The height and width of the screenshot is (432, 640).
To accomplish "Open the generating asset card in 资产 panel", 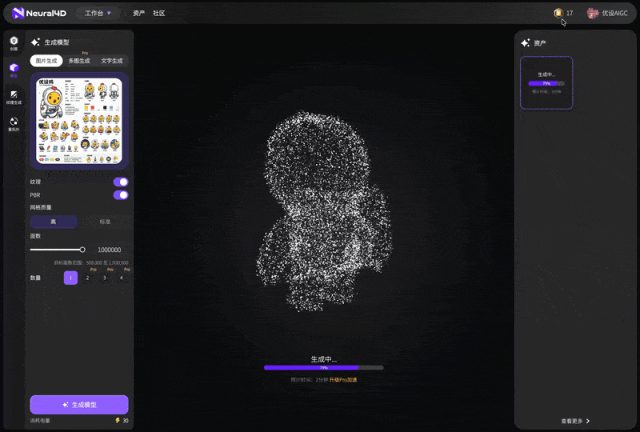I will tap(547, 83).
